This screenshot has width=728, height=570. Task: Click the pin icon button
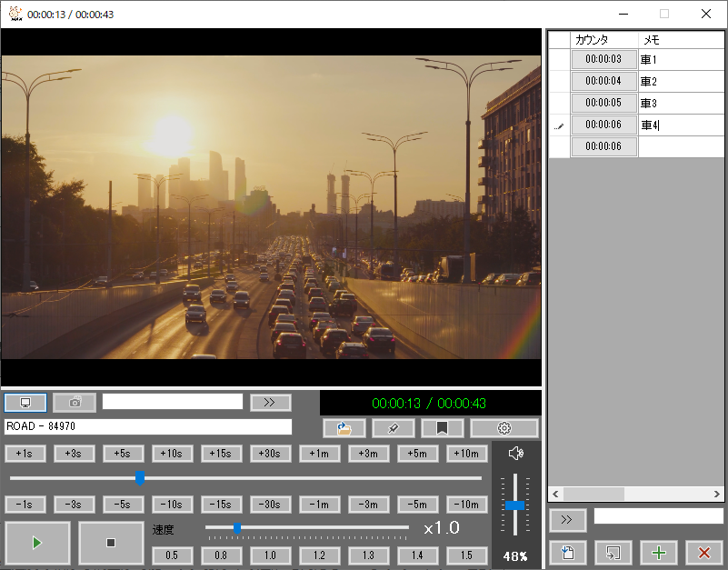tap(394, 428)
